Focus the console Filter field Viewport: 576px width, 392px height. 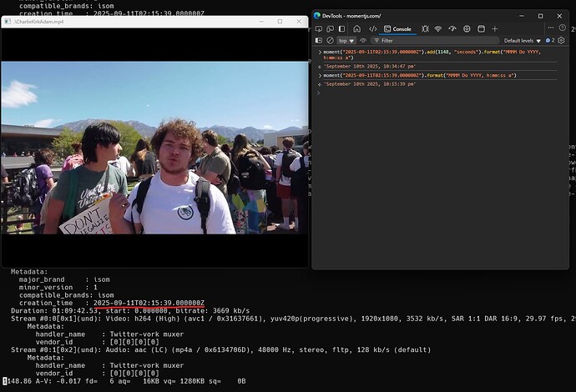435,41
